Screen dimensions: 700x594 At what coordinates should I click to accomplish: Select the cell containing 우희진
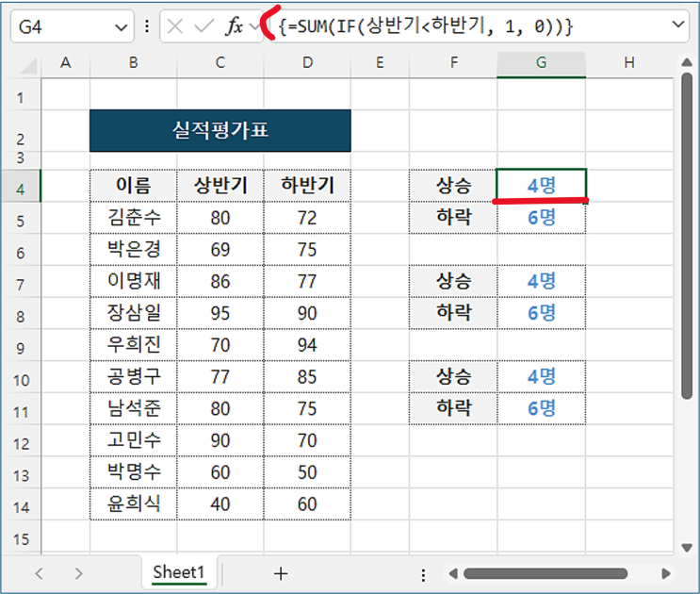pyautogui.click(x=133, y=345)
